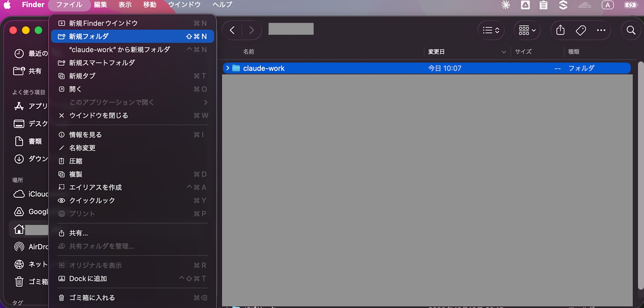Click the back navigation arrow
The width and height of the screenshot is (644, 308).
point(232,30)
